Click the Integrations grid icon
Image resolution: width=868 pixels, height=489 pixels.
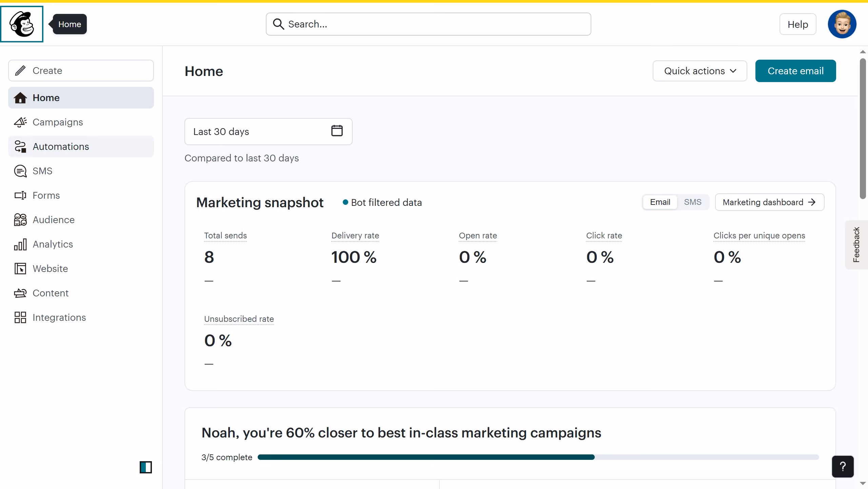pyautogui.click(x=20, y=317)
